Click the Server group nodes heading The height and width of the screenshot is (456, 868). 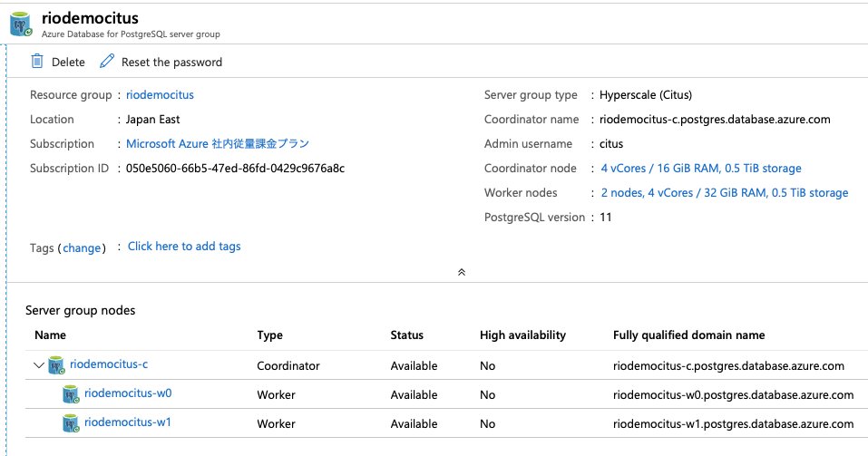click(x=80, y=310)
